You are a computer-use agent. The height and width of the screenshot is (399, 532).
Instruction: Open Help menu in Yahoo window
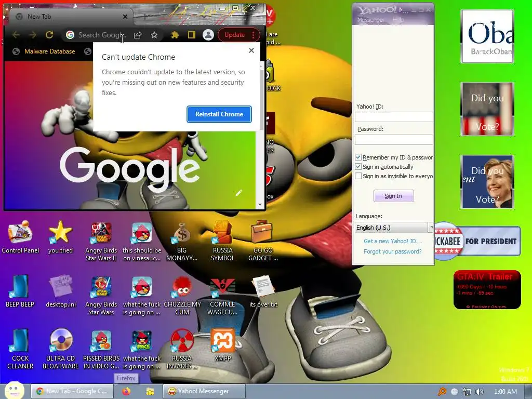(398, 20)
